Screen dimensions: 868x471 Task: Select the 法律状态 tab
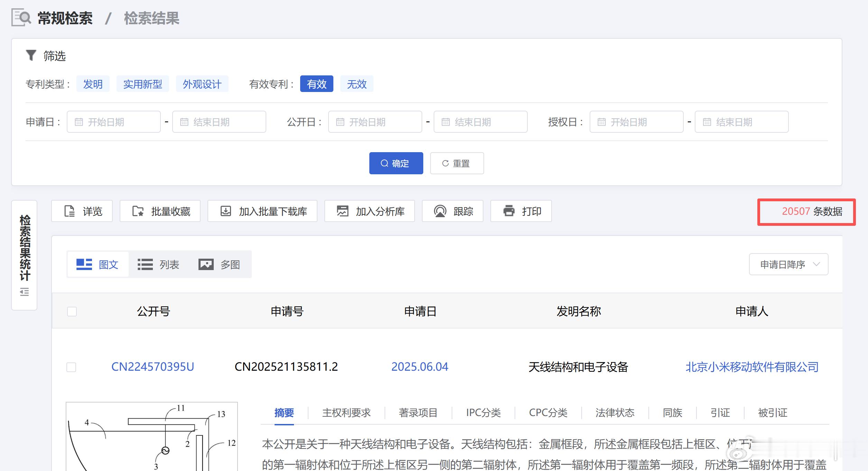pos(615,413)
